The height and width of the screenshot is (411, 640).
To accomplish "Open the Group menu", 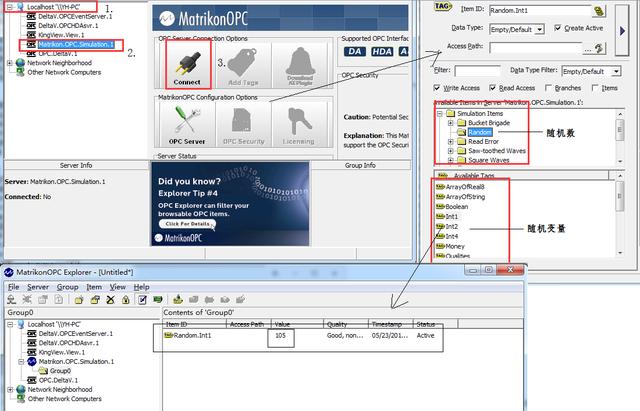I will (x=67, y=287).
